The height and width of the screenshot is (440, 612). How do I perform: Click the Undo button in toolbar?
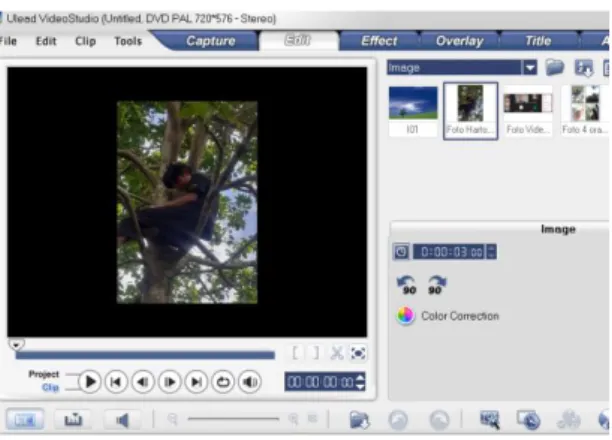[x=398, y=420]
